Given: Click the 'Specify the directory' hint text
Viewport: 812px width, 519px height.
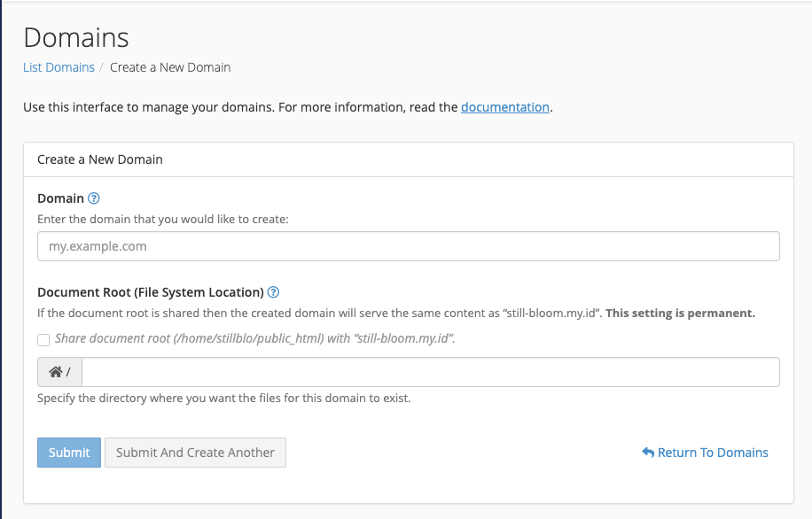Looking at the screenshot, I should pos(223,399).
